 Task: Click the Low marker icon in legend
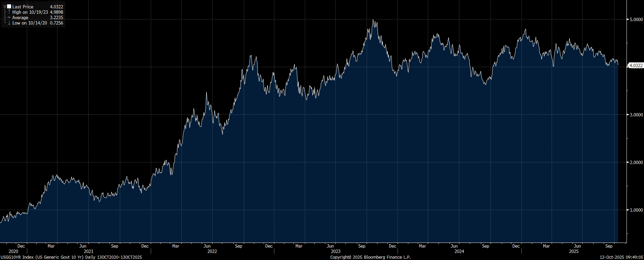(9, 23)
